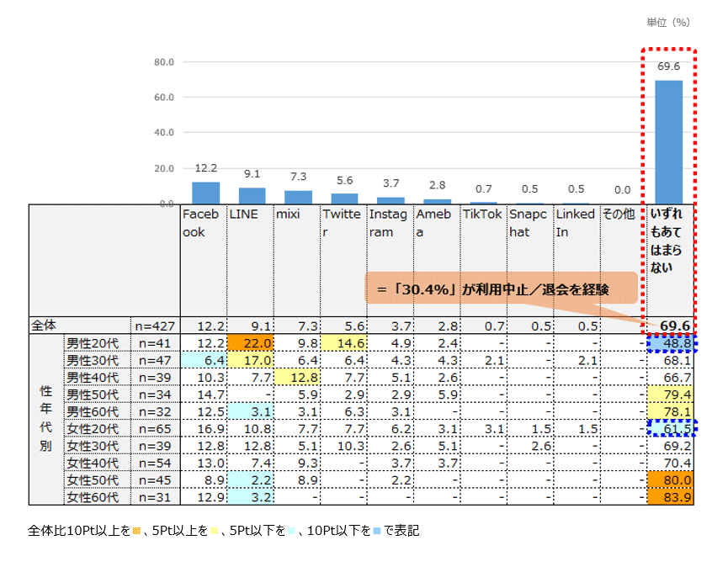Screen dimensions: 728x572
Task: Select the blue highlighted 48.8 cell
Action: 671,342
